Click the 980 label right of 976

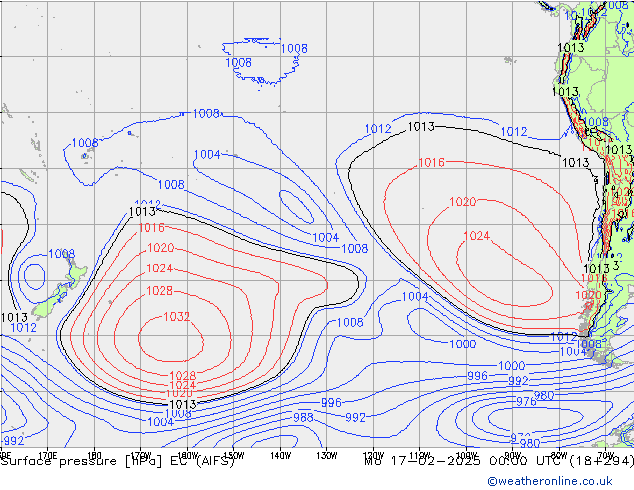(x=544, y=395)
